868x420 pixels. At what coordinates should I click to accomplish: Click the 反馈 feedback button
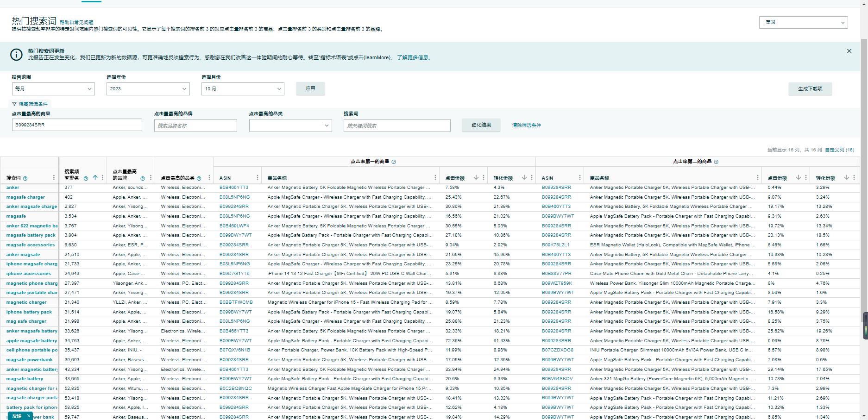(x=17, y=416)
